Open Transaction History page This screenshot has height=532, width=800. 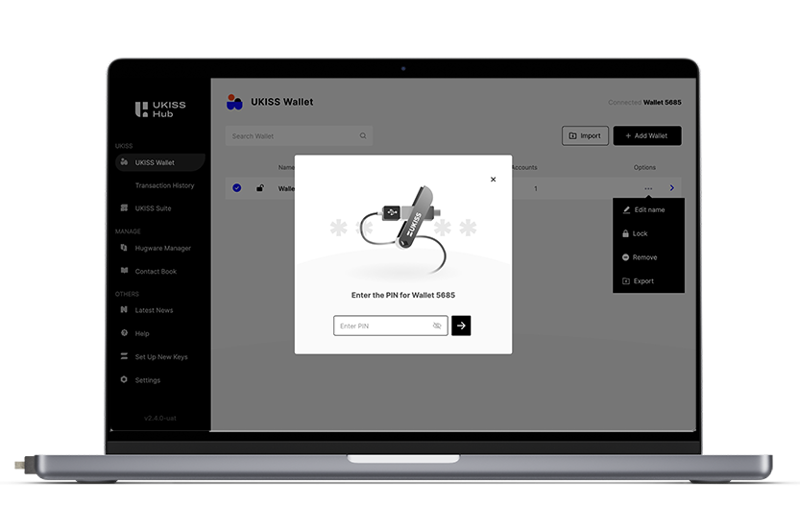point(164,185)
